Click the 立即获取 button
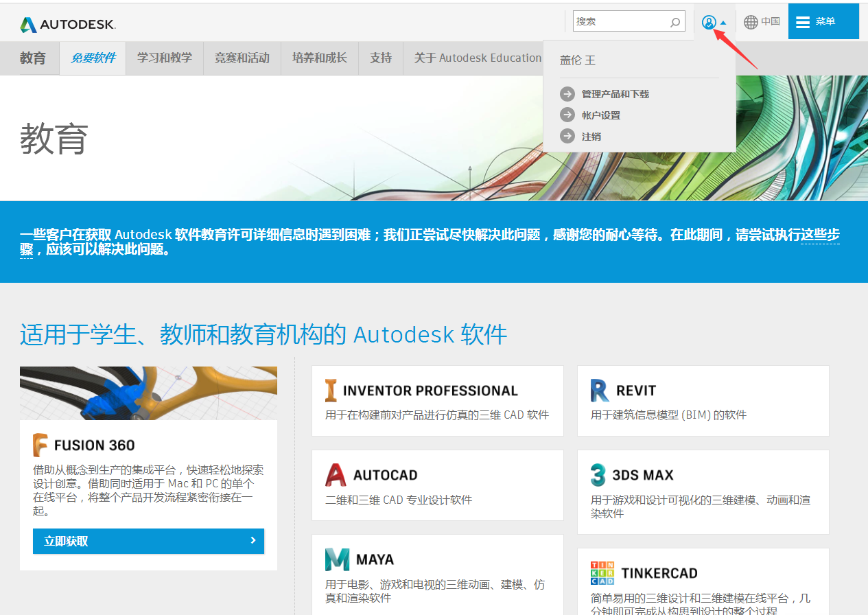The image size is (868, 615). [x=148, y=541]
